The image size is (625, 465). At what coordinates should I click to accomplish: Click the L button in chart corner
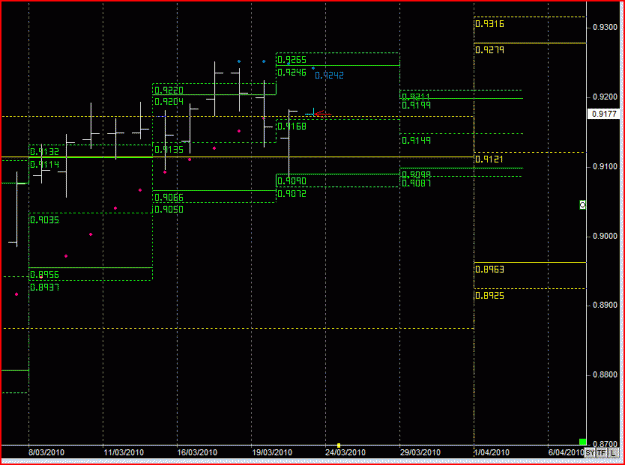tap(612, 452)
